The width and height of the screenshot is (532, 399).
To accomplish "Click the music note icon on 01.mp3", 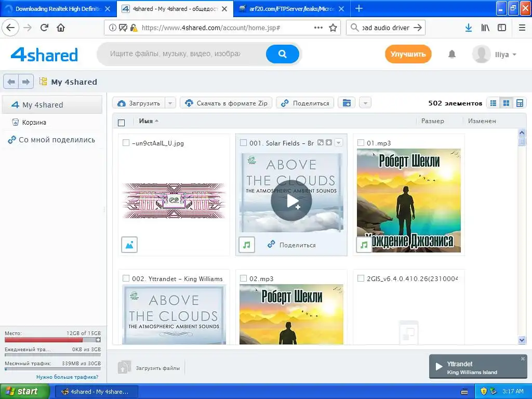I will coord(364,245).
